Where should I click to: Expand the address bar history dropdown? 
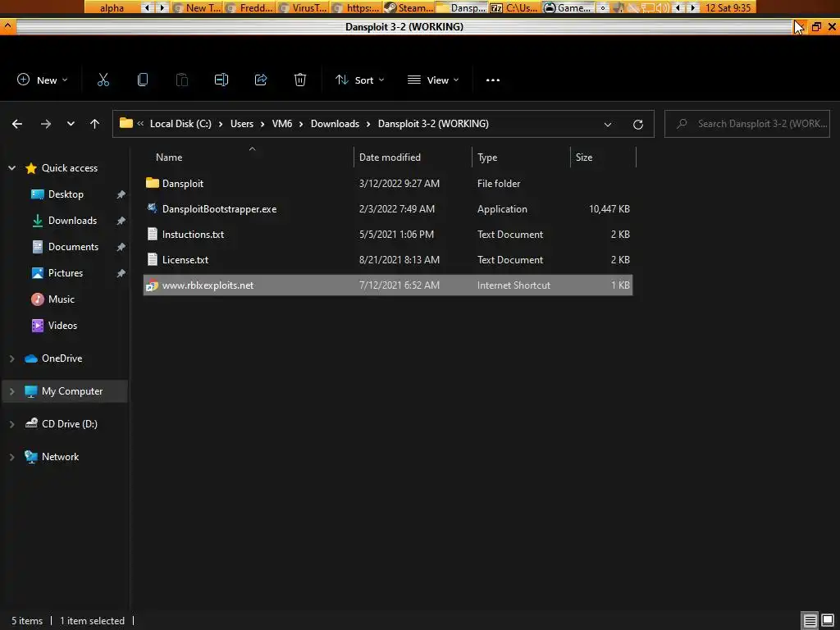[608, 125]
